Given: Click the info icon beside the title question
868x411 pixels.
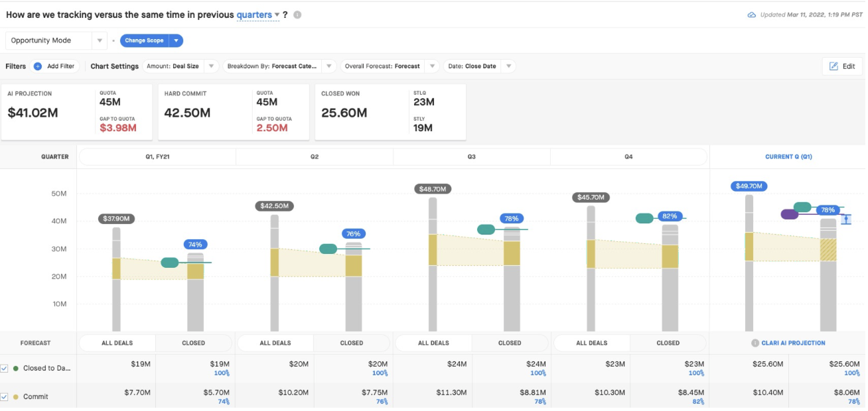Looking at the screenshot, I should click(x=297, y=15).
